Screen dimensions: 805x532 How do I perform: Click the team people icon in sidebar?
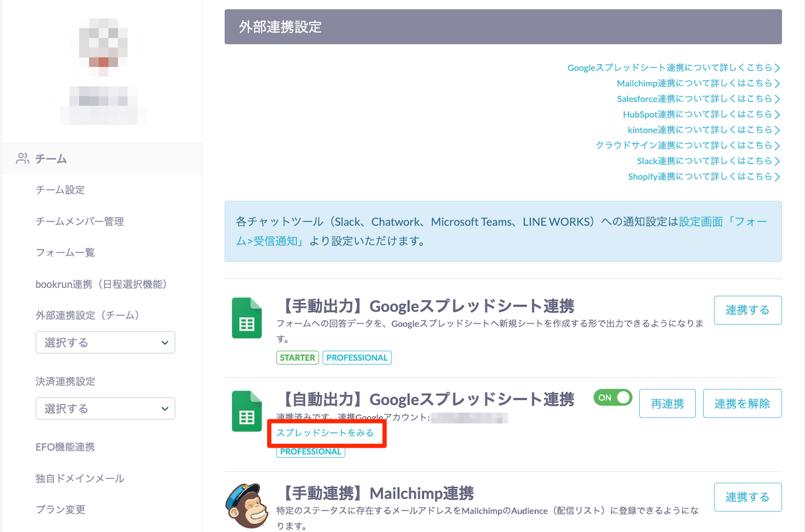(23, 159)
